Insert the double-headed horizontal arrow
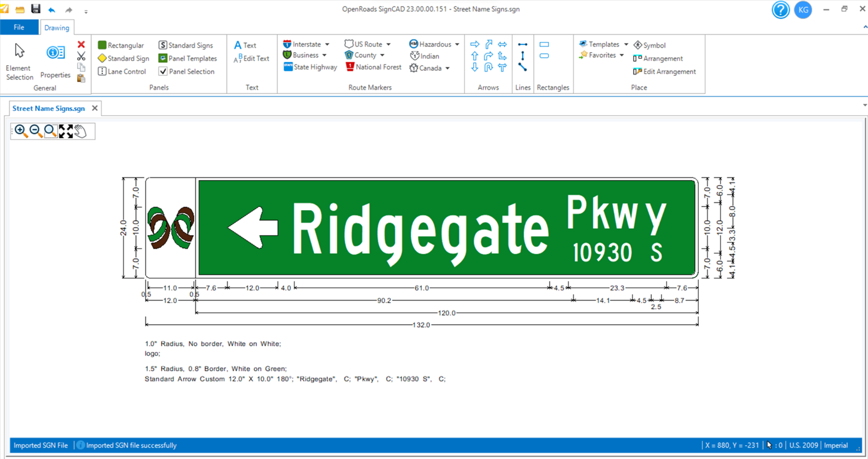 [x=503, y=45]
